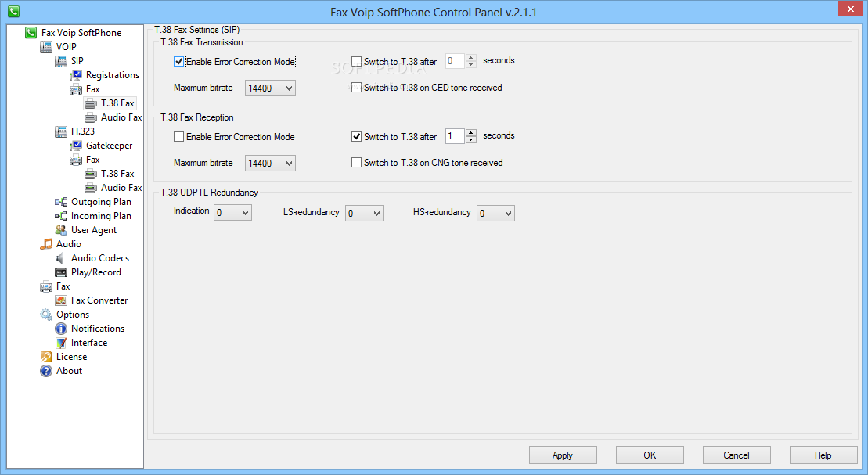The width and height of the screenshot is (868, 475).
Task: Click the Audio music note icon
Action: coord(46,244)
